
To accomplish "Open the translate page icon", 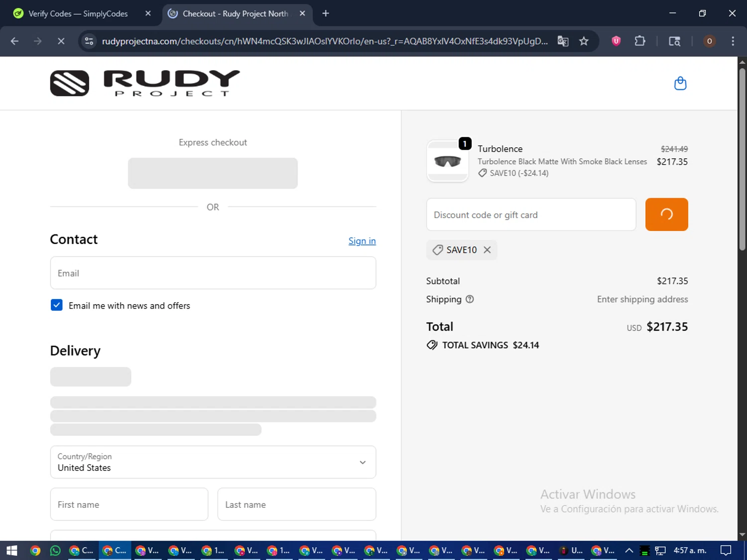I will (563, 41).
